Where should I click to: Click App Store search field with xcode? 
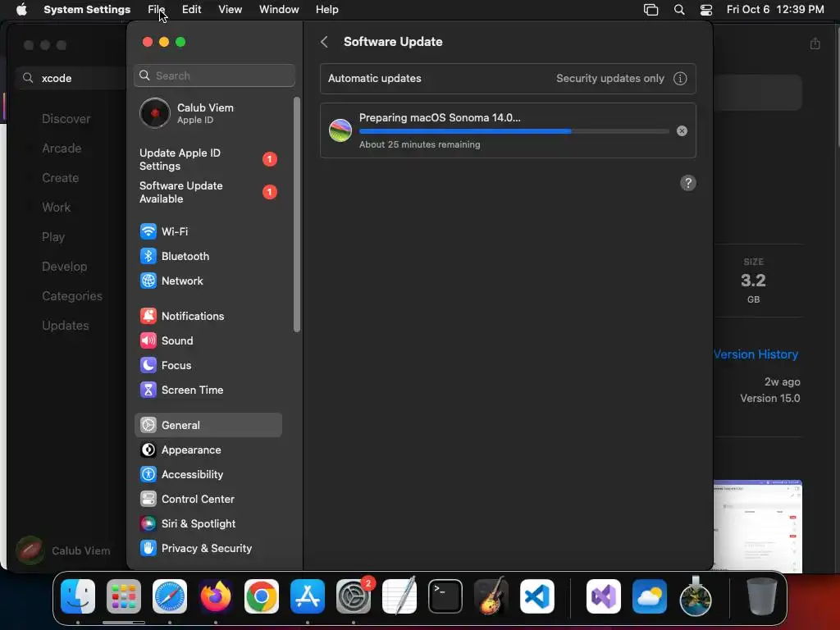(x=71, y=78)
